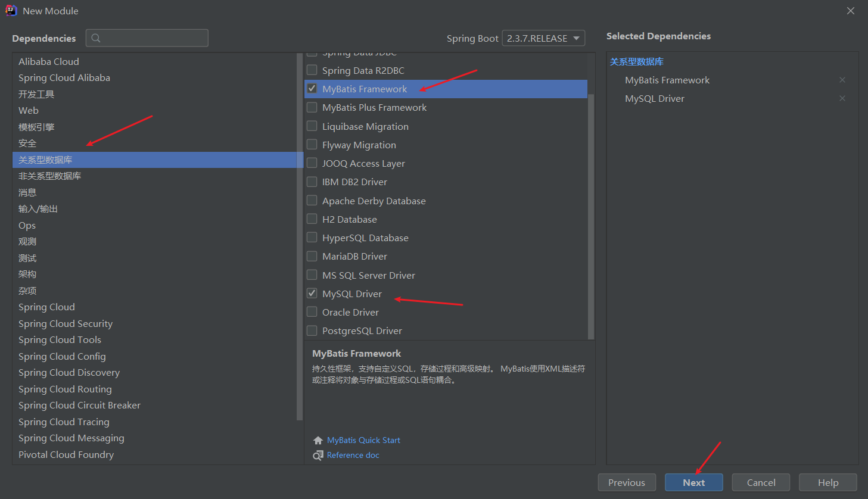Viewport: 868px width, 499px height.
Task: Tick the Liquibase Migration checkbox
Action: (x=312, y=126)
